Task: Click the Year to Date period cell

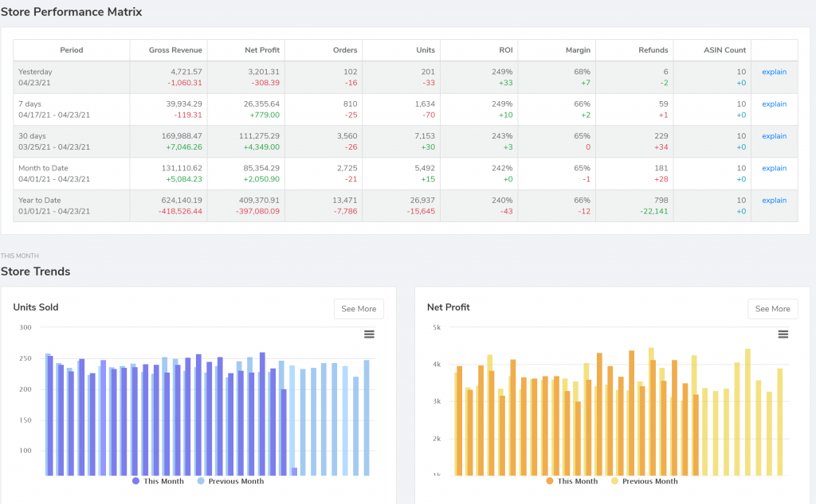Action: [x=71, y=206]
